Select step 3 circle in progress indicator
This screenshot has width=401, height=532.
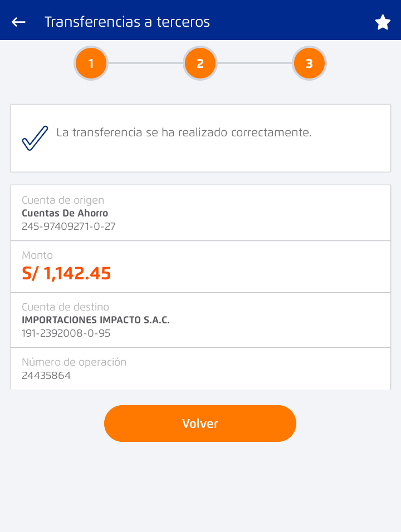[309, 63]
